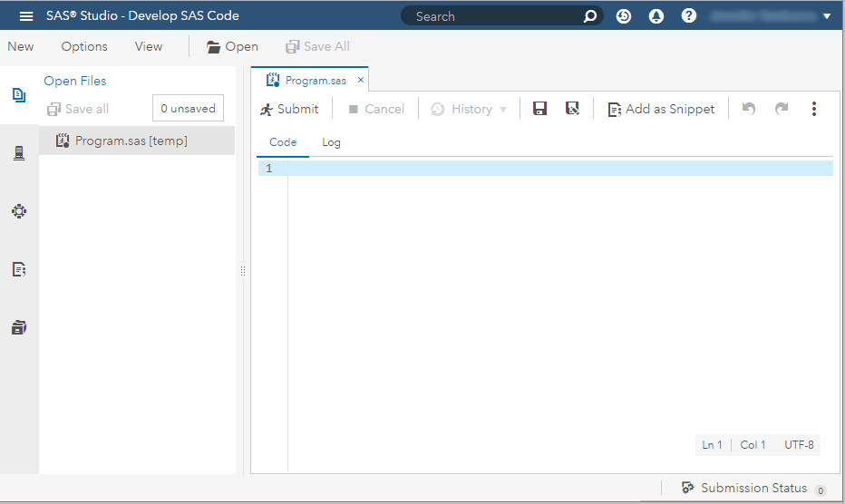Expand the History dropdown
The image size is (845, 504).
coord(469,109)
